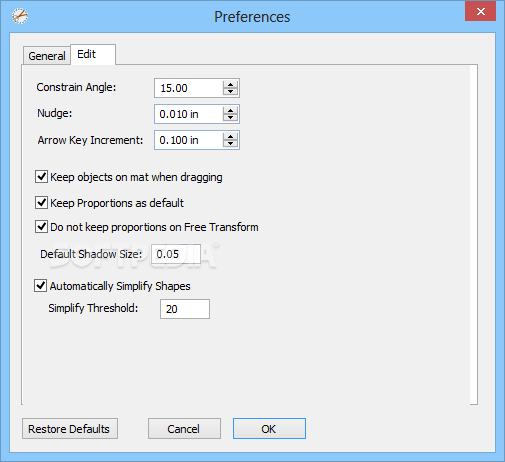Increase Arrow Key Increment with up arrow
The height and width of the screenshot is (462, 505).
point(230,136)
